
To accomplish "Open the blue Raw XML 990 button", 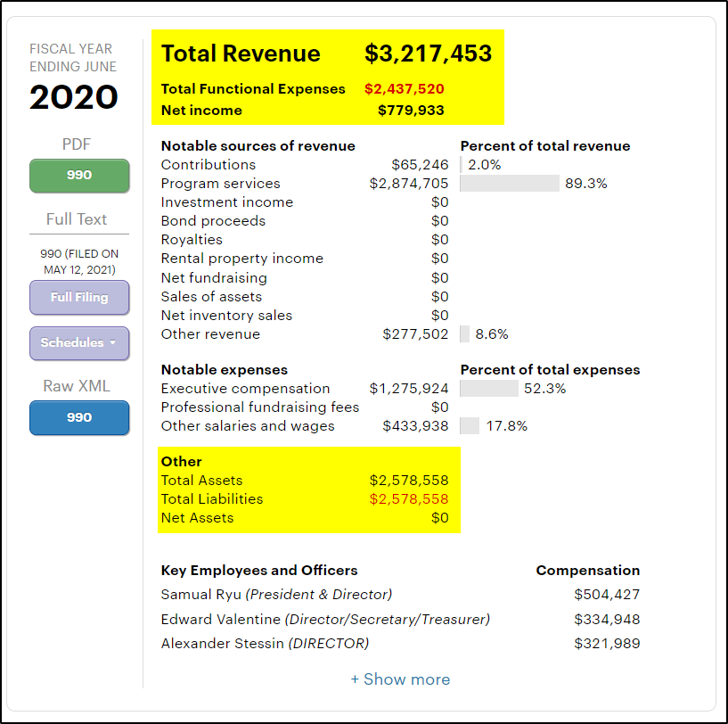I will click(79, 417).
